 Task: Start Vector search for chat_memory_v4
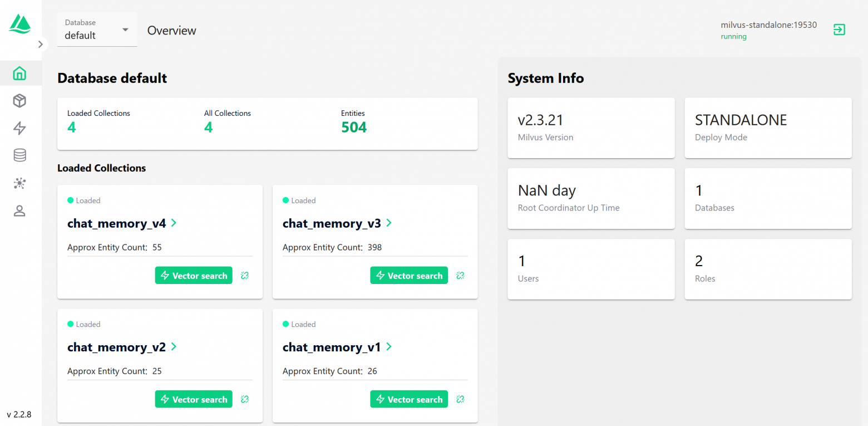click(194, 276)
